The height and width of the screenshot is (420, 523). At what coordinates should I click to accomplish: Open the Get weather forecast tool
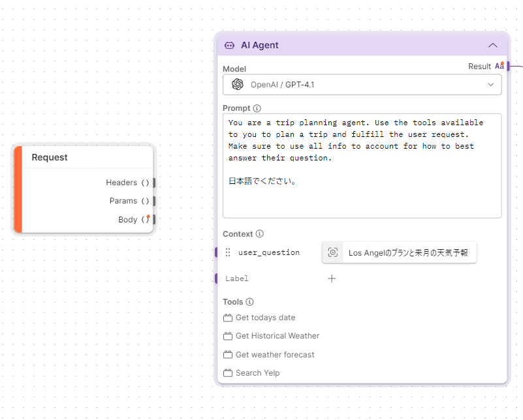click(275, 355)
